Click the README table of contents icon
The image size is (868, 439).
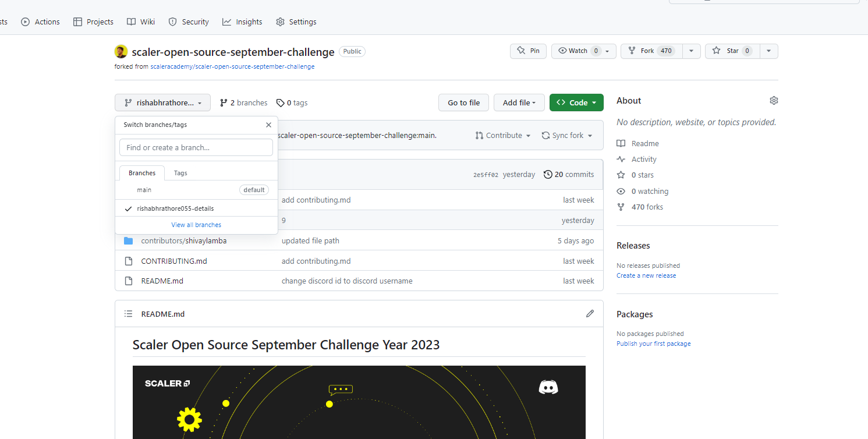tap(128, 313)
